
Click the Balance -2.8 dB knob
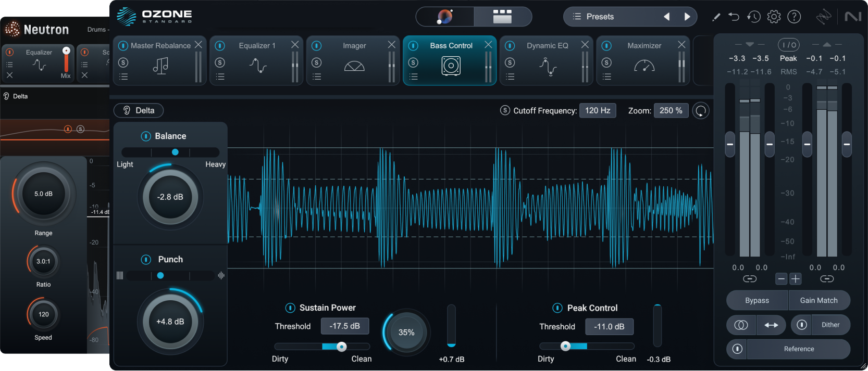170,197
